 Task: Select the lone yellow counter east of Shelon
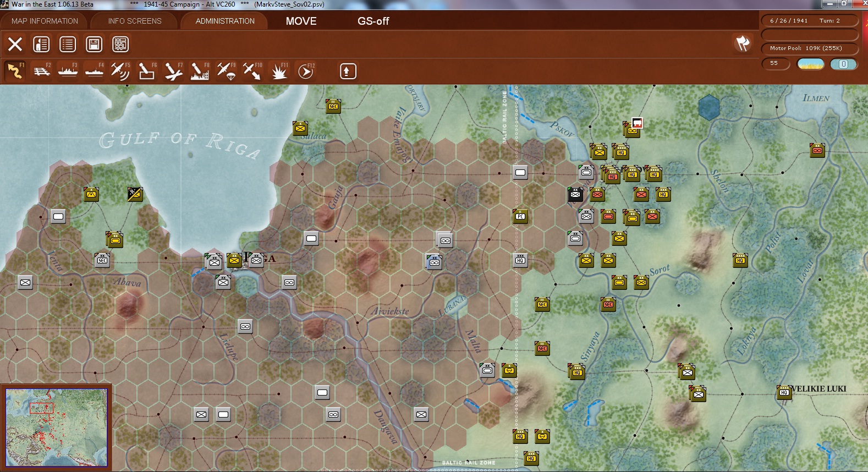(817, 150)
